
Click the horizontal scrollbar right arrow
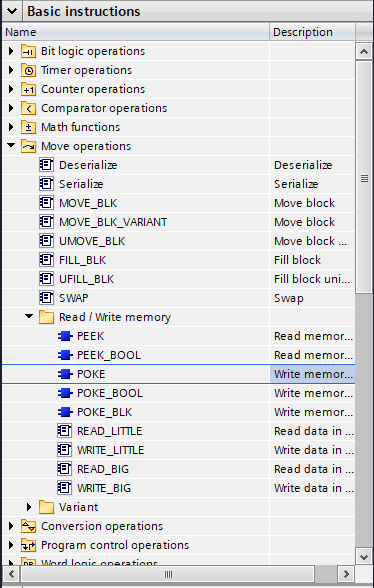pos(345,574)
